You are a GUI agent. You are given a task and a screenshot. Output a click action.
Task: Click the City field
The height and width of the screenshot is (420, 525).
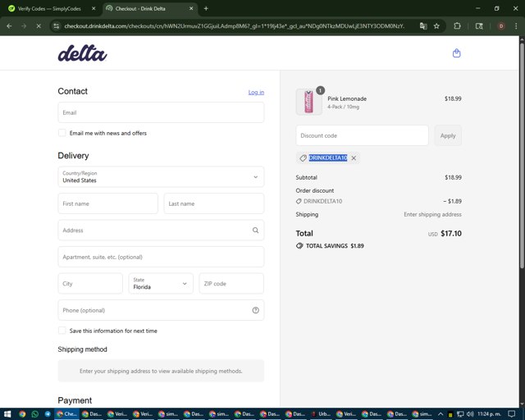click(x=90, y=283)
